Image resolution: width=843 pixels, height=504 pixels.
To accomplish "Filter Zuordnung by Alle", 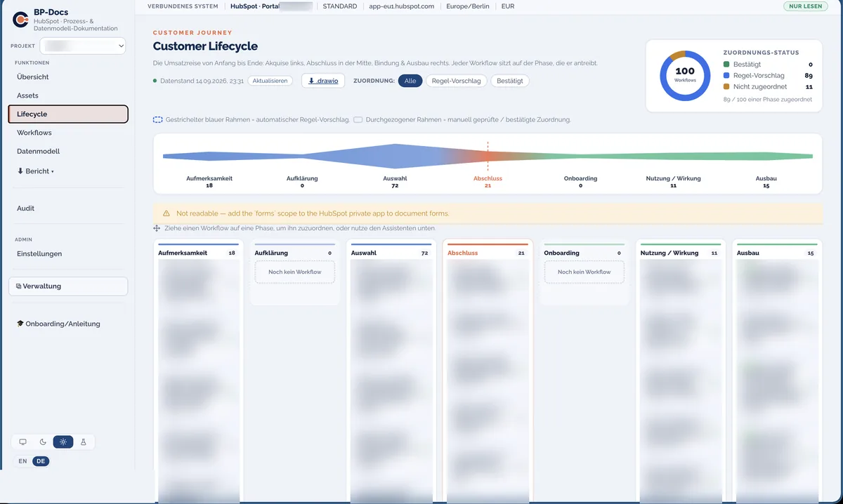I will [x=410, y=81].
